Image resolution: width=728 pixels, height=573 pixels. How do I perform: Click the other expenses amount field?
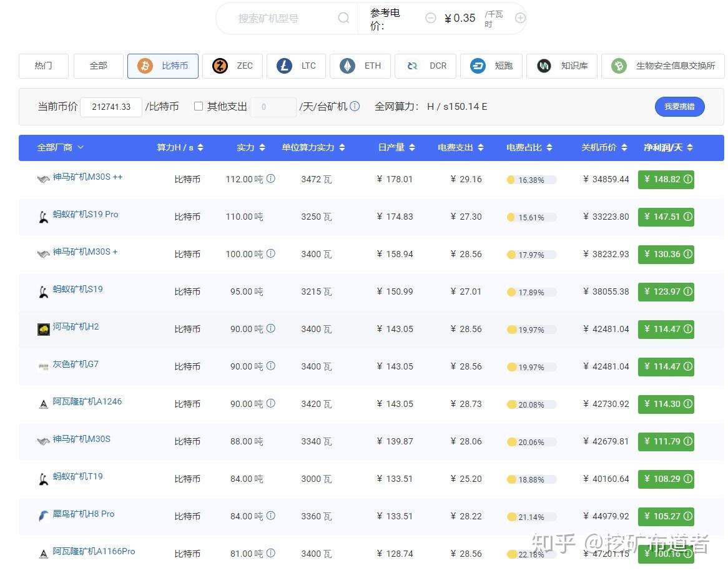[273, 107]
